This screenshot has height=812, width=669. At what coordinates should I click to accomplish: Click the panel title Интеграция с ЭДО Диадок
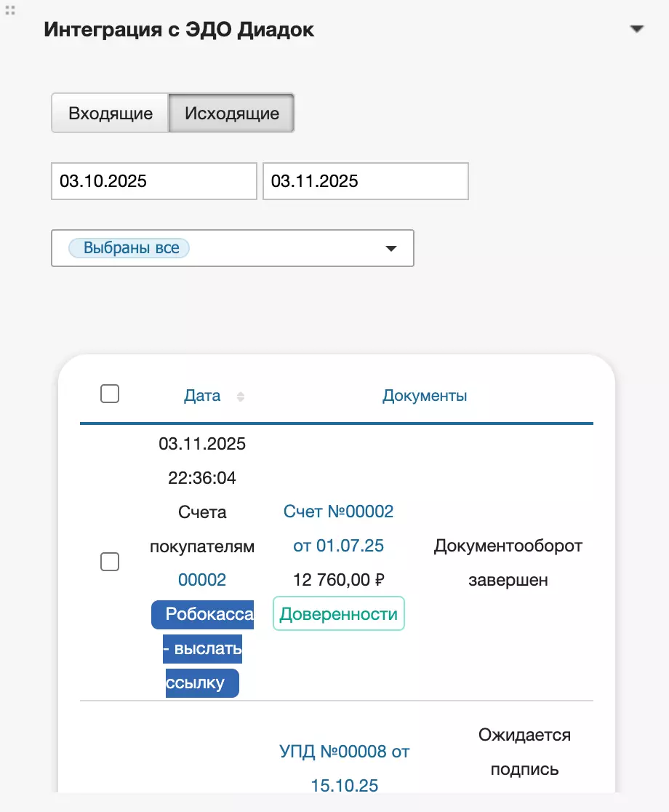point(179,30)
